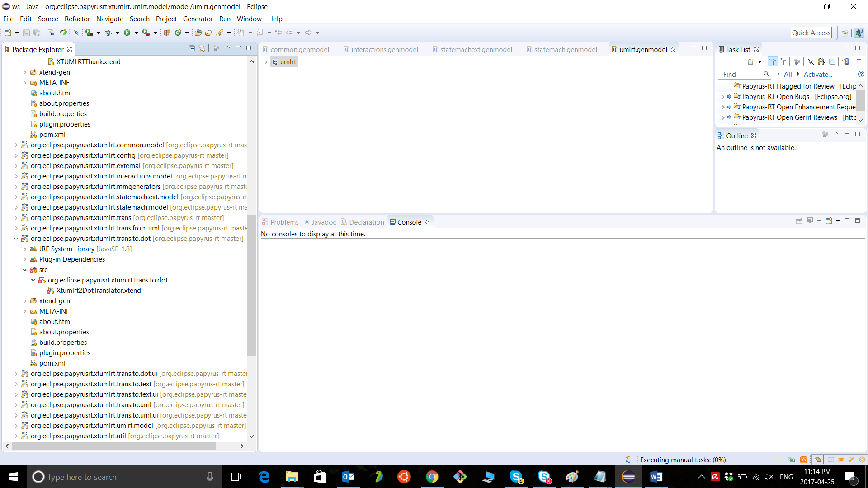Collapse the src folder in tree
The width and height of the screenshot is (868, 488).
click(x=25, y=270)
